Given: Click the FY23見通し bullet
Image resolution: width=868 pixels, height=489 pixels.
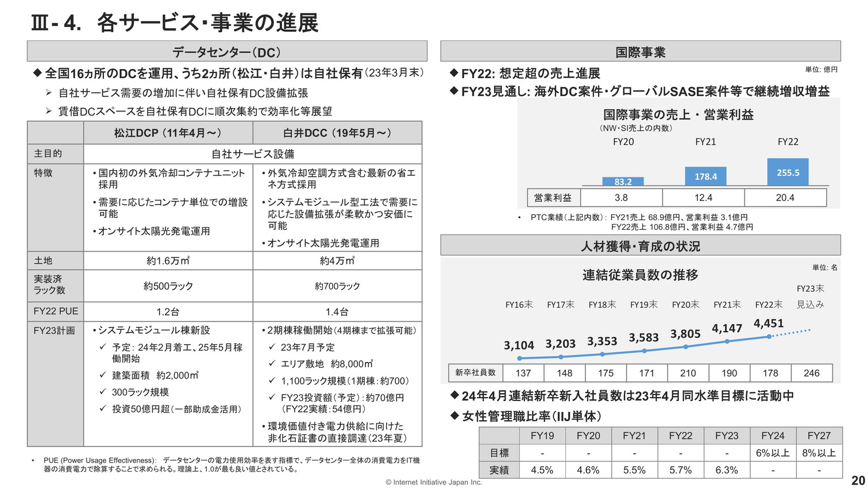Looking at the screenshot, I should [x=640, y=91].
